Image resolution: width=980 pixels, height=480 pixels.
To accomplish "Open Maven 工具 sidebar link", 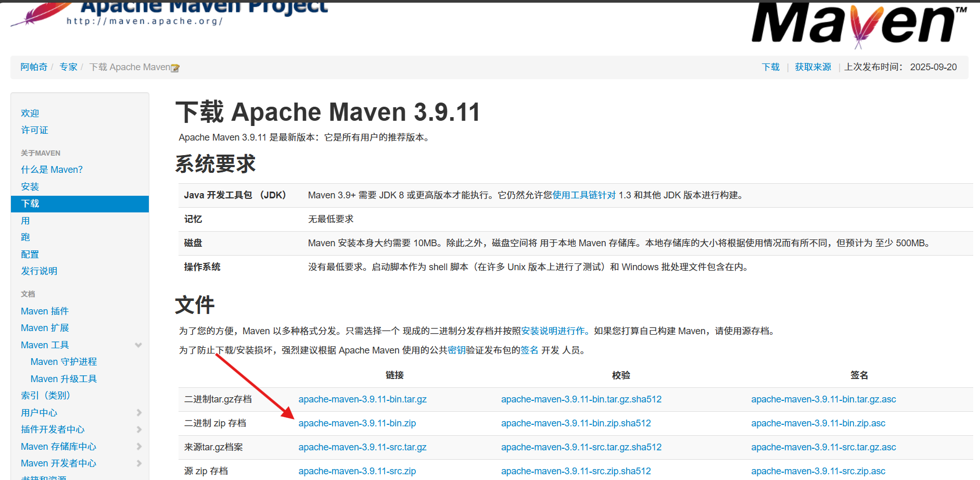I will click(45, 345).
